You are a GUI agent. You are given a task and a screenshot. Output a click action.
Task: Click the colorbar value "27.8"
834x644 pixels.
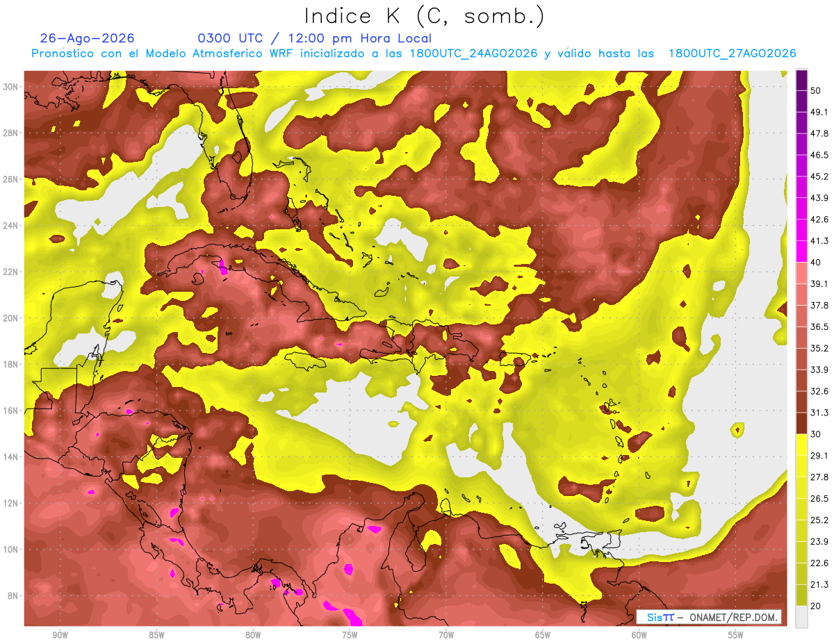(x=819, y=477)
